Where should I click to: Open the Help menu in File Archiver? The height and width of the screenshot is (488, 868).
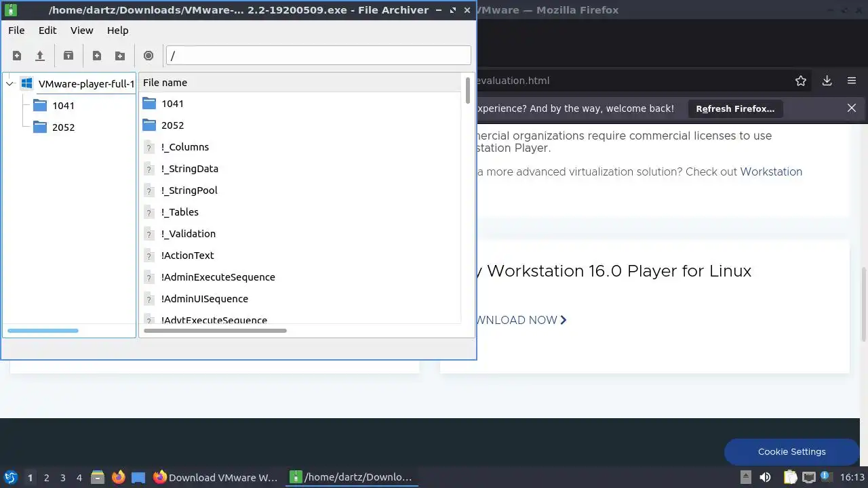[x=117, y=30]
